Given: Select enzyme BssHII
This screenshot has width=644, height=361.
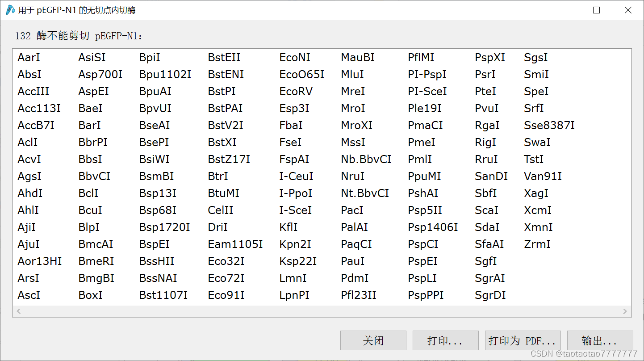Looking at the screenshot, I should coord(156,261).
